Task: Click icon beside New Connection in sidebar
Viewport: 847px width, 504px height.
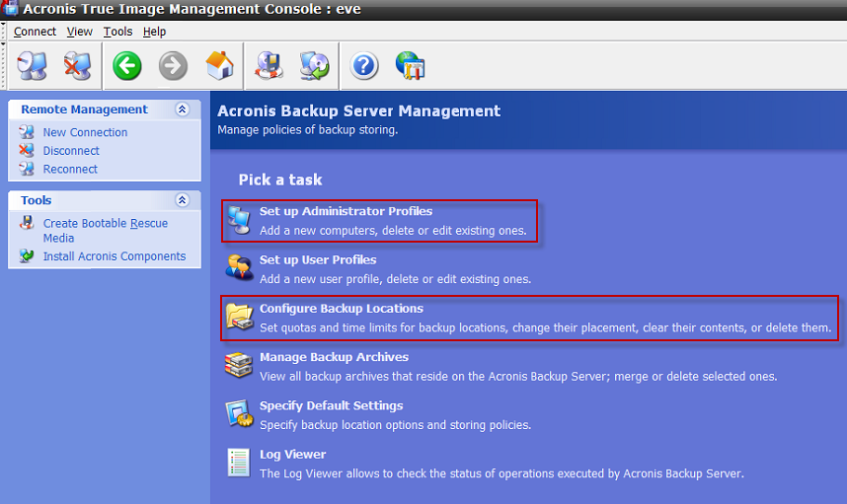Action: 27,131
